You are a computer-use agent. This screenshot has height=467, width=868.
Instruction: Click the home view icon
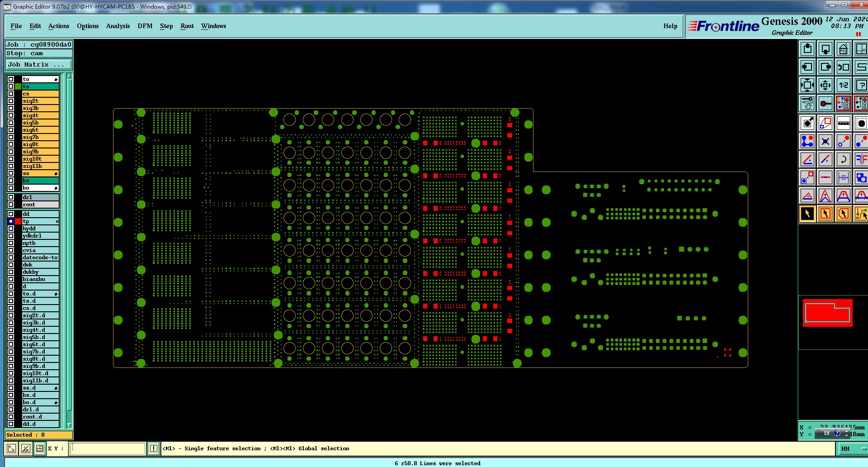click(844, 49)
